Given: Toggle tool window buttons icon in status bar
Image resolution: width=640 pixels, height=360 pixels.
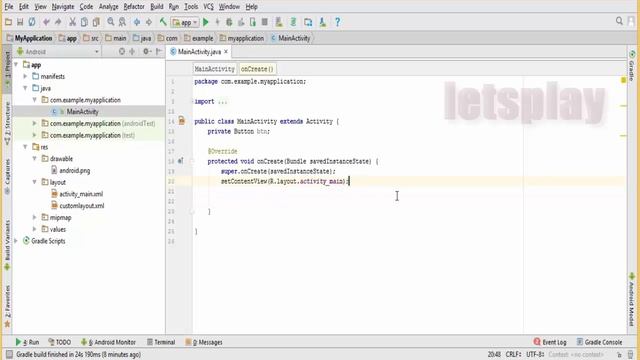Looking at the screenshot, I should [9, 354].
